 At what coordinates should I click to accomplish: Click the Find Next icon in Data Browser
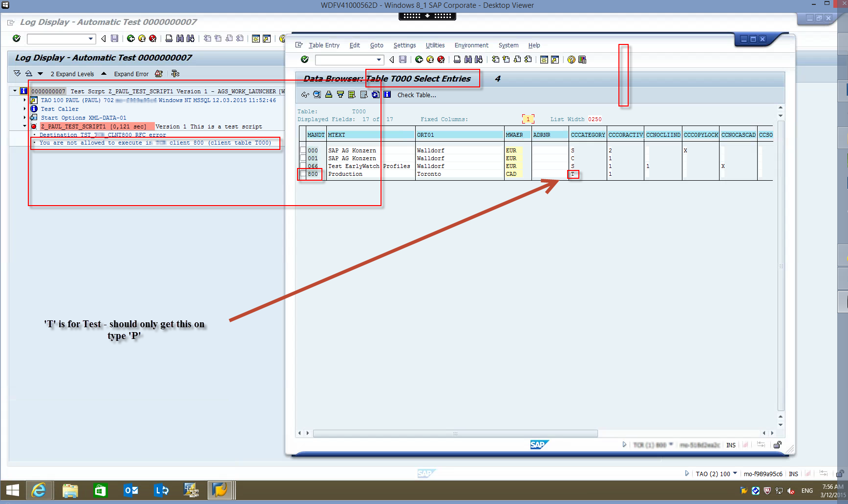pos(479,60)
